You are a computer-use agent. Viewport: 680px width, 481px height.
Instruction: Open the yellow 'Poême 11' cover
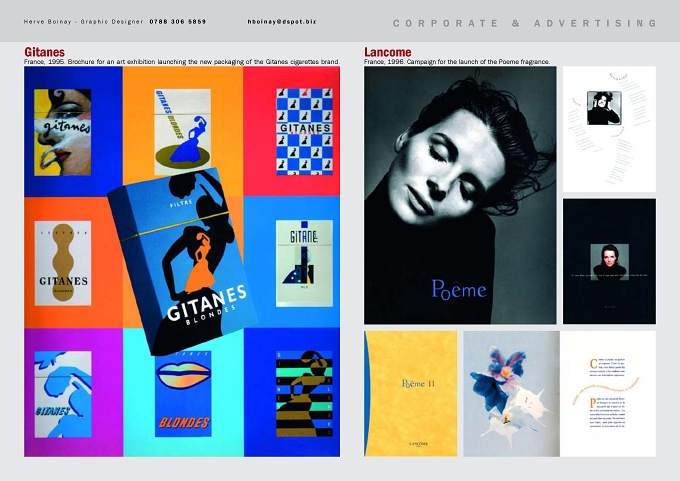coord(411,394)
